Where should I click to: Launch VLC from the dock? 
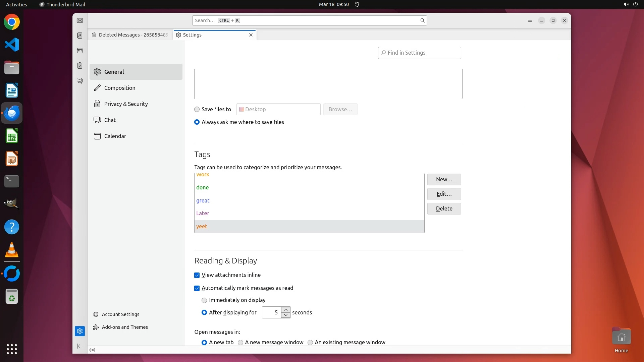(x=12, y=250)
